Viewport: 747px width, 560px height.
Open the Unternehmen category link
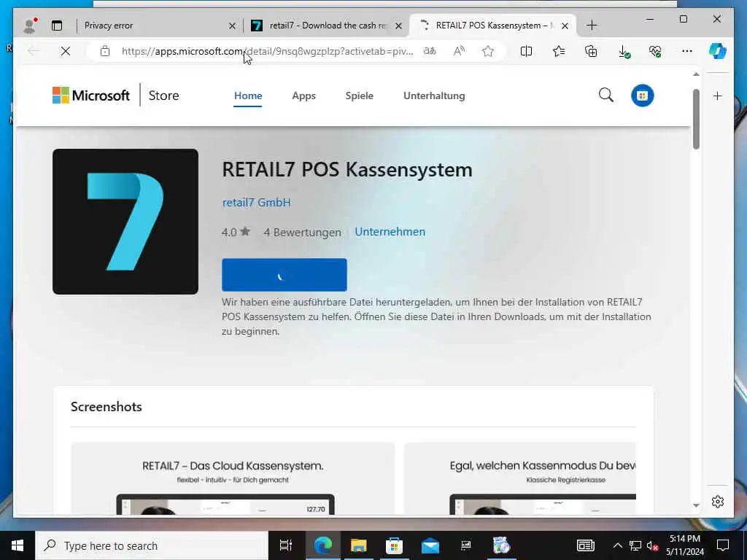[x=390, y=232]
